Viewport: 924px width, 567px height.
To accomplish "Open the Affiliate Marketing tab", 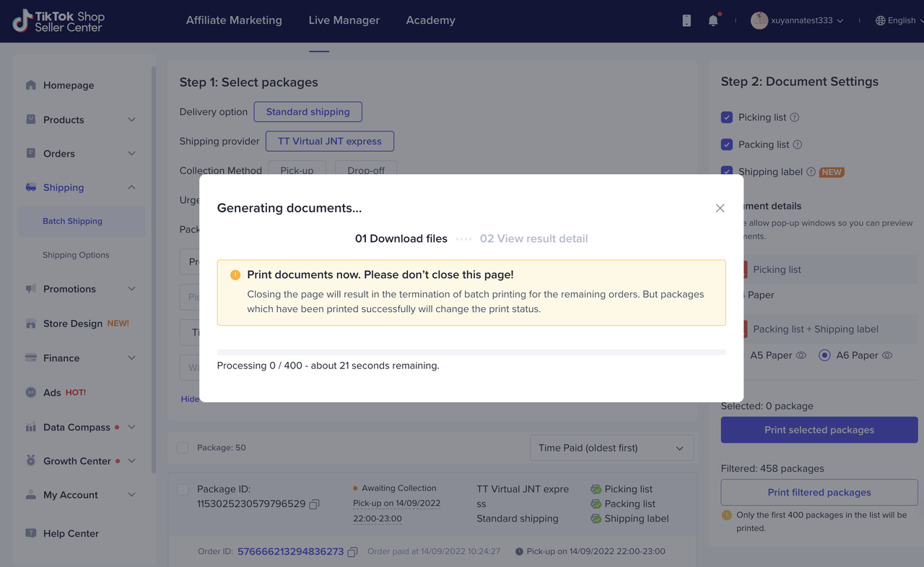I will [x=234, y=20].
